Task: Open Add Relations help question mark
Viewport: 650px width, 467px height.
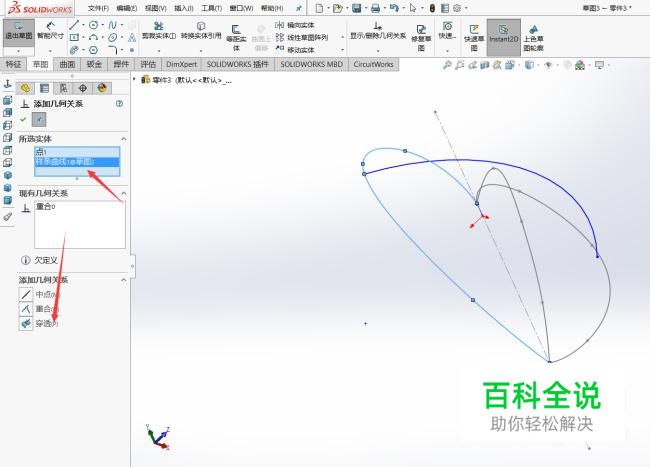Action: click(119, 104)
